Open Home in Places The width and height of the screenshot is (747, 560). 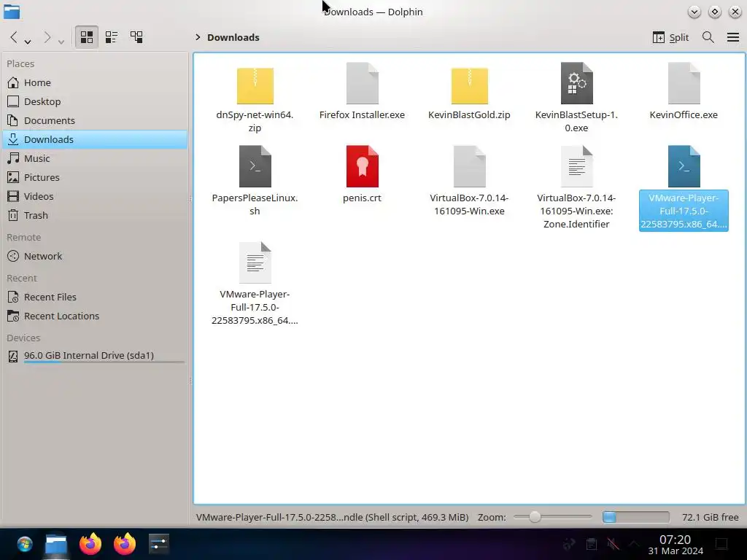95,82
